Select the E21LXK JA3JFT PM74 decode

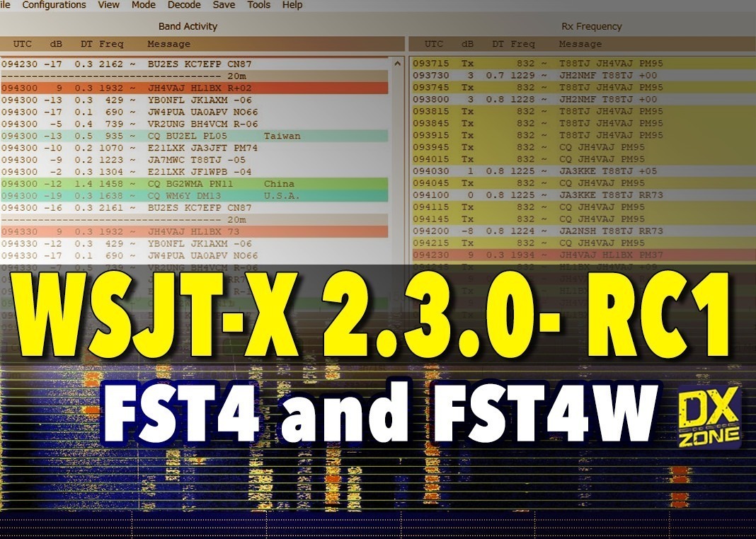[x=194, y=148]
